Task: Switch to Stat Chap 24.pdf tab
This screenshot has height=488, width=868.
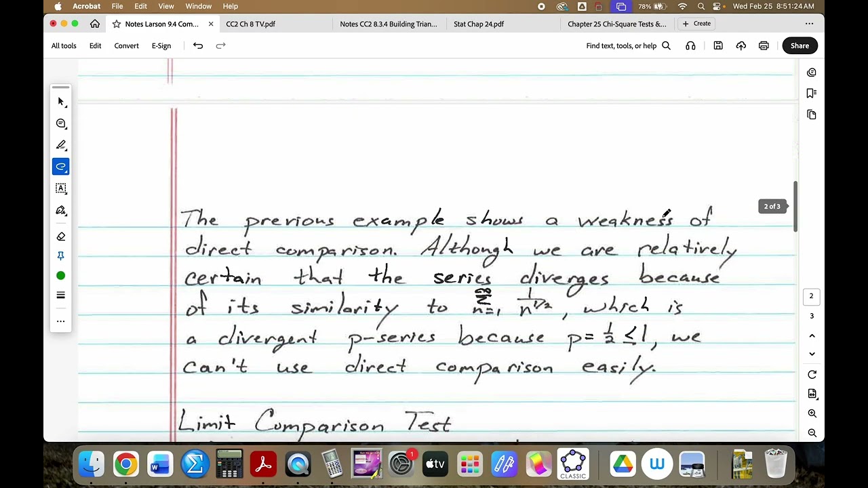Action: [479, 24]
